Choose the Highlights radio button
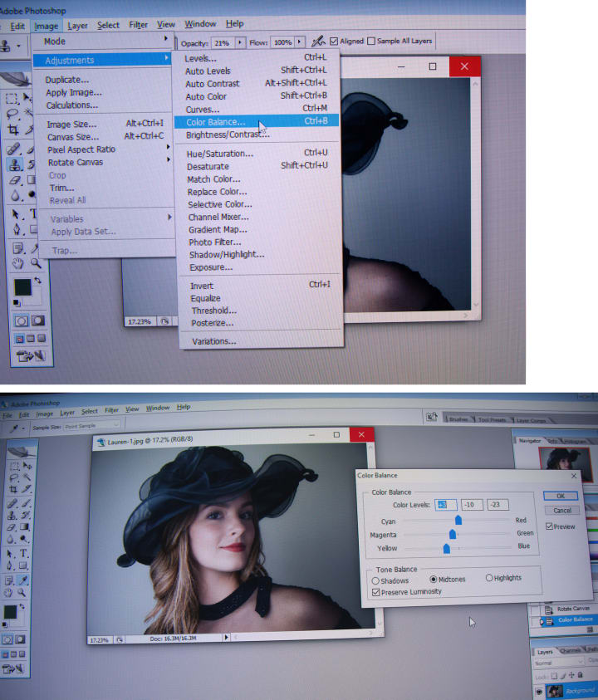Viewport: 598px width, 700px height. [x=489, y=578]
